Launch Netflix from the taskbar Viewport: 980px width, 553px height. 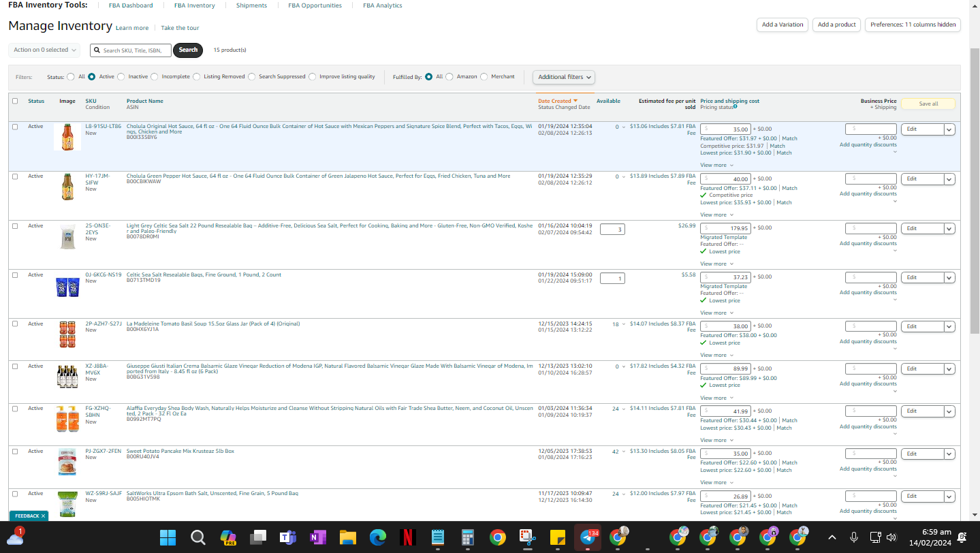[407, 538]
